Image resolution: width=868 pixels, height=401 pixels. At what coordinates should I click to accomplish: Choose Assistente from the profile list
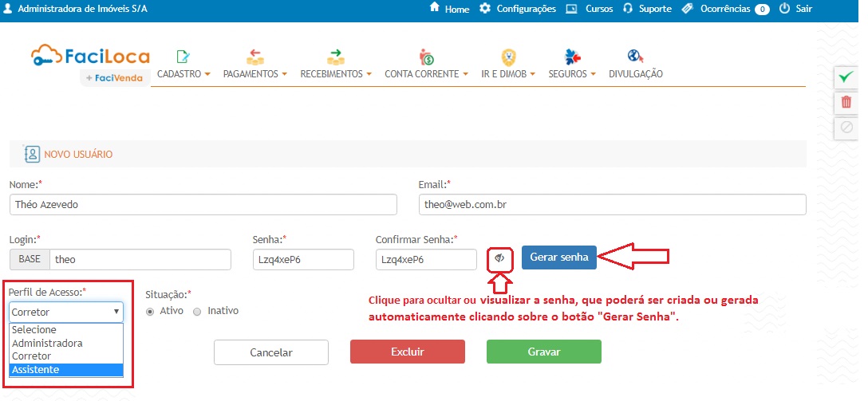click(66, 370)
